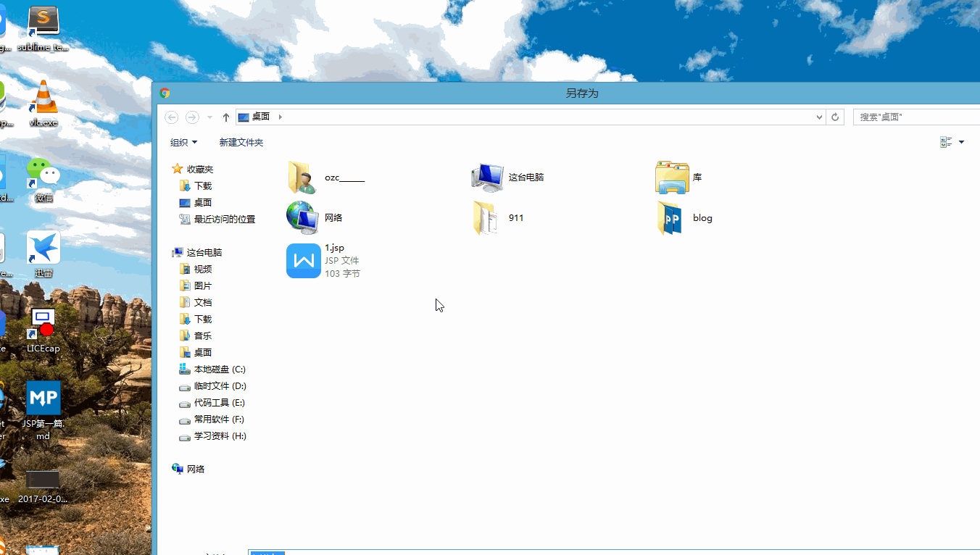Screen dimensions: 980x555
Task: Select the ozc user folder icon
Action: pyautogui.click(x=302, y=178)
